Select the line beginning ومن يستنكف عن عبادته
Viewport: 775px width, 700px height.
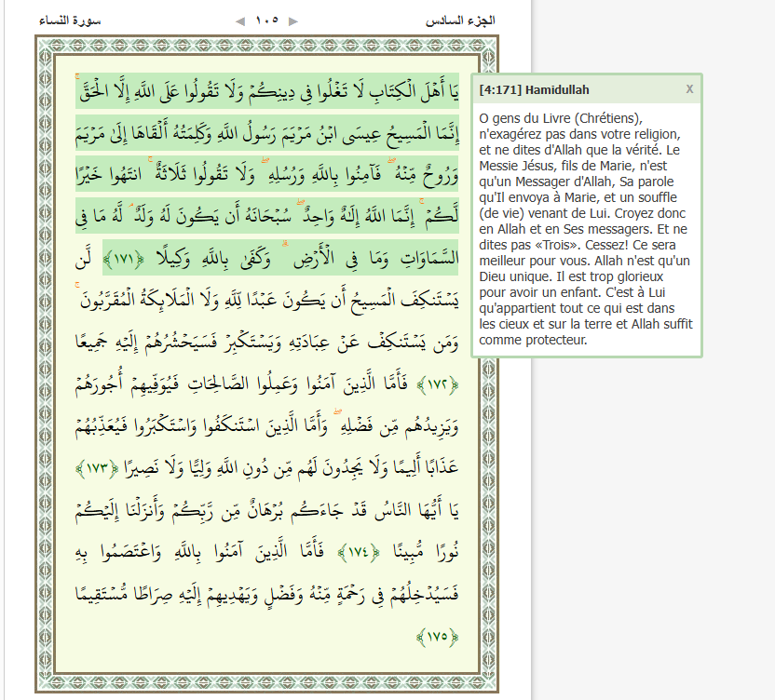[267, 342]
